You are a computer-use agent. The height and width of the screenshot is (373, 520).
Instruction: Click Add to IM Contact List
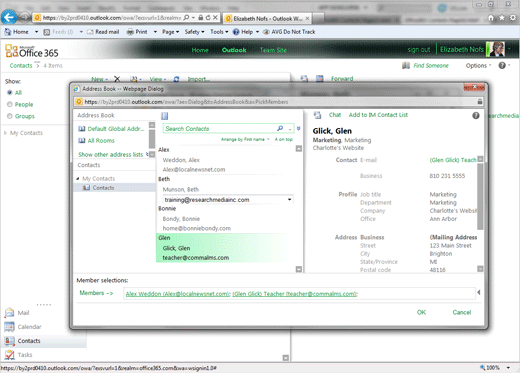click(378, 115)
